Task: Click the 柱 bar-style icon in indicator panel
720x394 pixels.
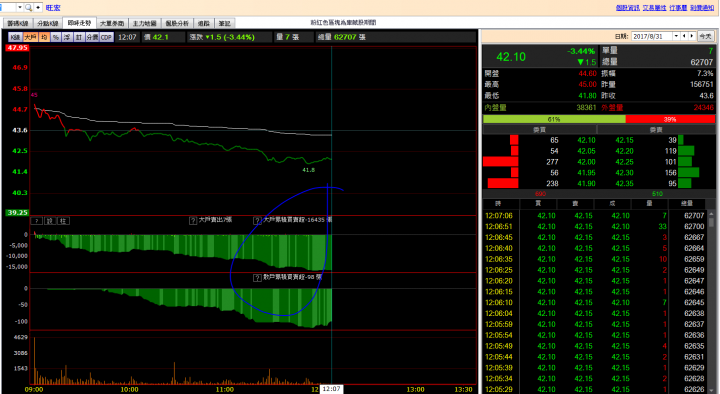Action: pyautogui.click(x=63, y=221)
